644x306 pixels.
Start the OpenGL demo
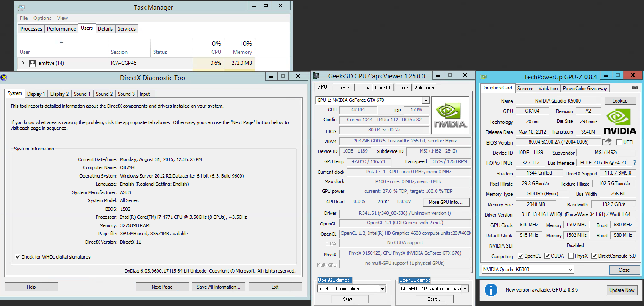click(350, 299)
